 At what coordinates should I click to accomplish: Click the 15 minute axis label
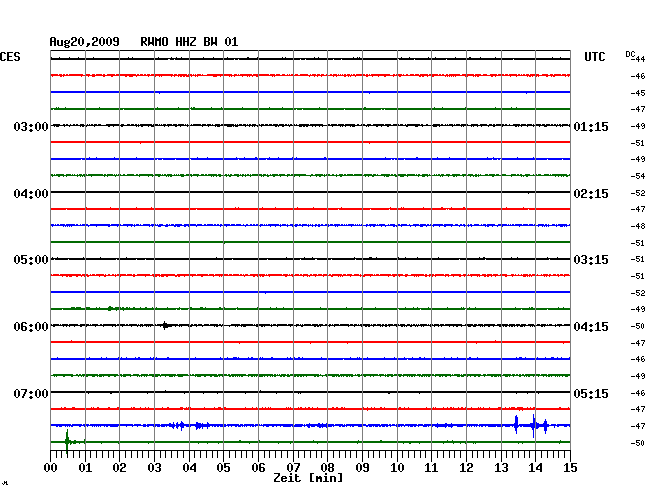click(x=570, y=467)
